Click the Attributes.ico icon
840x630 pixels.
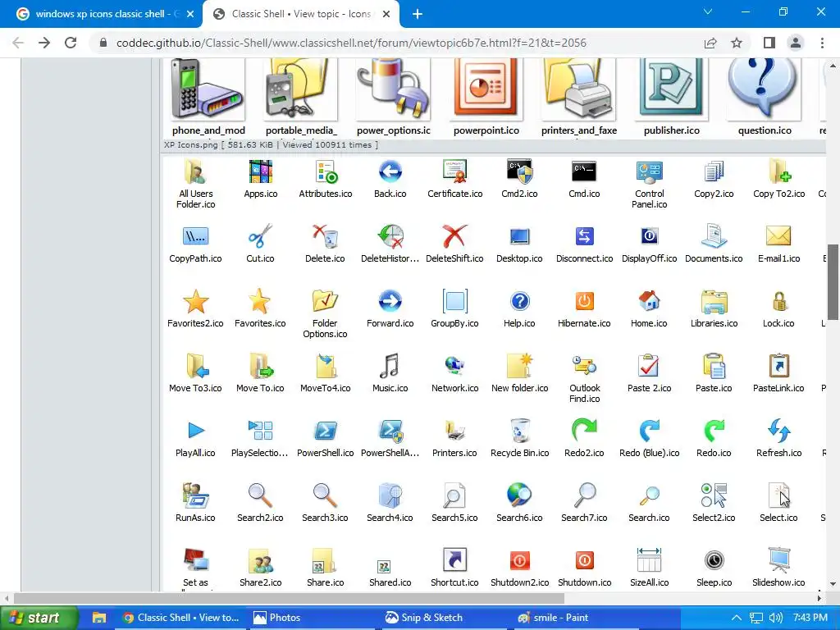(325, 172)
